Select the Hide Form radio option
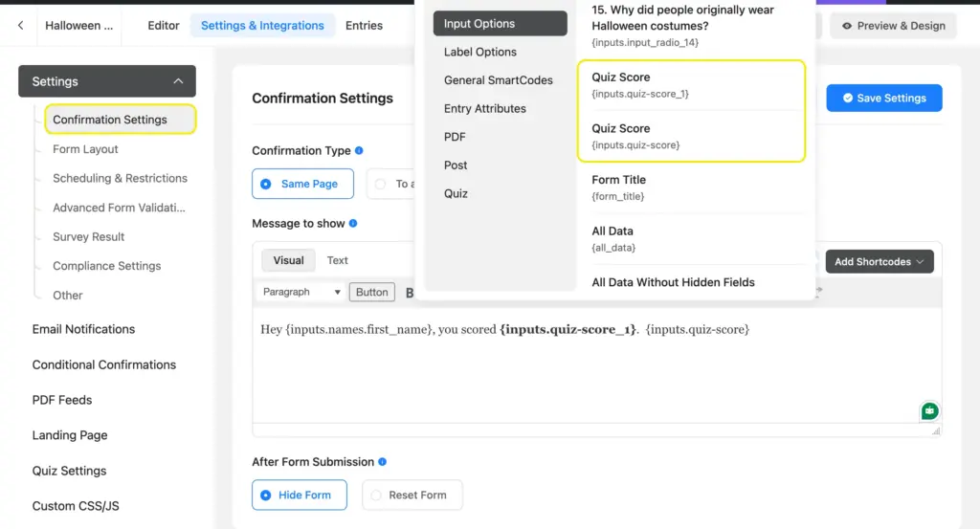The width and height of the screenshot is (980, 529). pyautogui.click(x=300, y=495)
